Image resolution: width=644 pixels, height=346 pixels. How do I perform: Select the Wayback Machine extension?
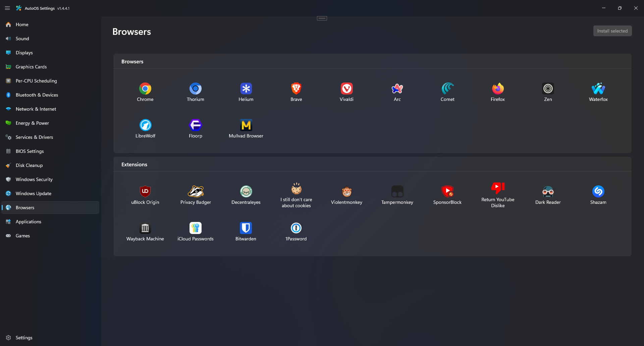tap(145, 232)
